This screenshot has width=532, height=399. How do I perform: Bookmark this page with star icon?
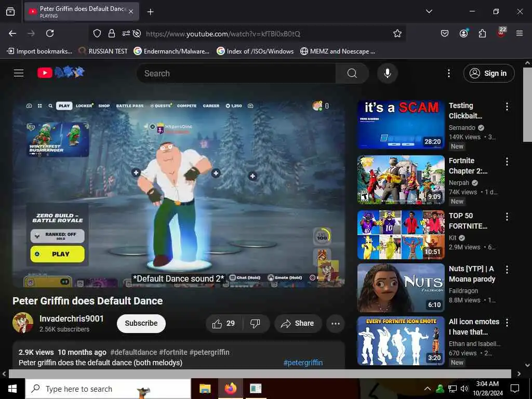point(397,33)
